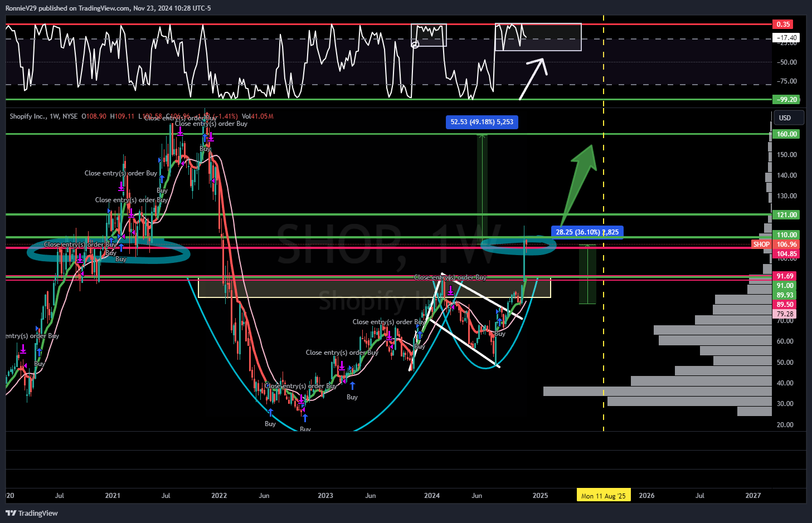The height and width of the screenshot is (523, 812).
Task: Click the 20.00 price axis value
Action: click(785, 425)
